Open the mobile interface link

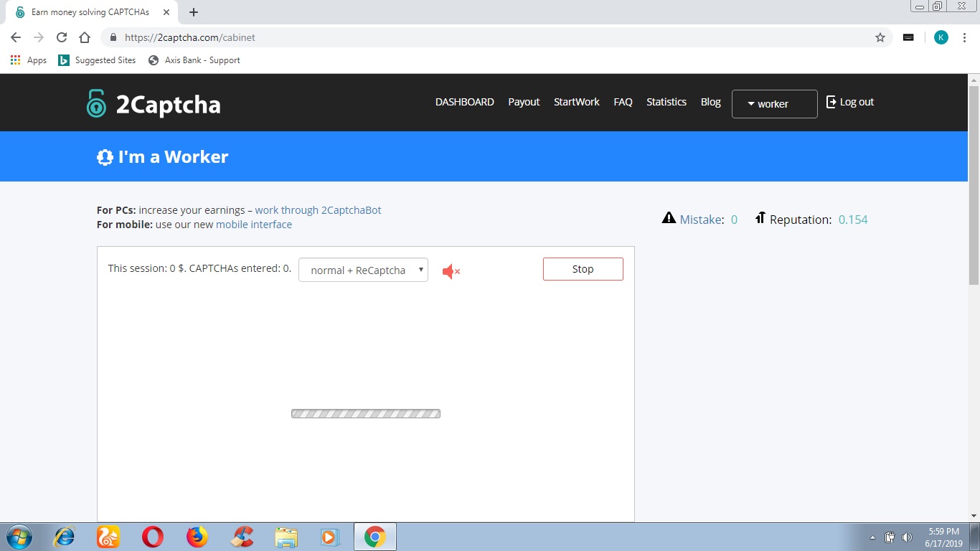[x=254, y=225]
